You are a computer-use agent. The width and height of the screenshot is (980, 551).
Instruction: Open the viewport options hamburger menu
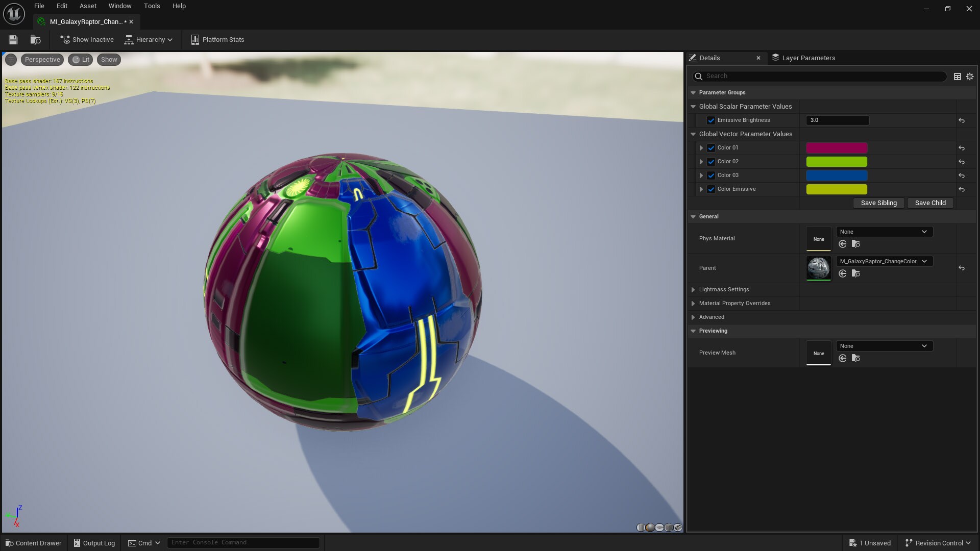[11, 60]
